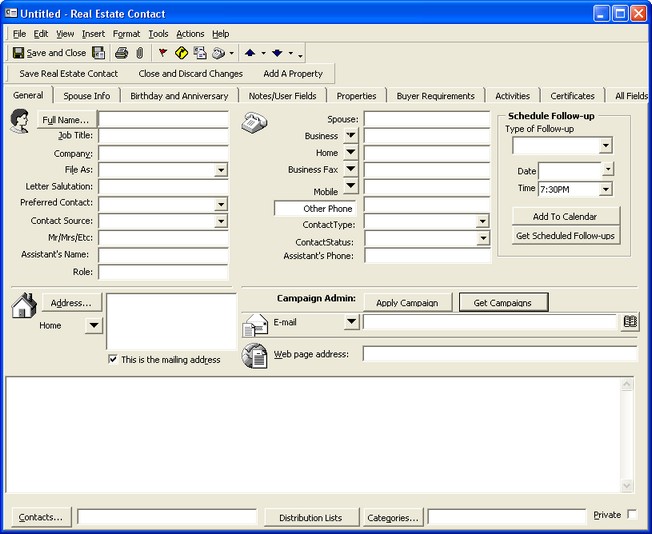
Task: Click the Full Name button
Action: (65, 120)
